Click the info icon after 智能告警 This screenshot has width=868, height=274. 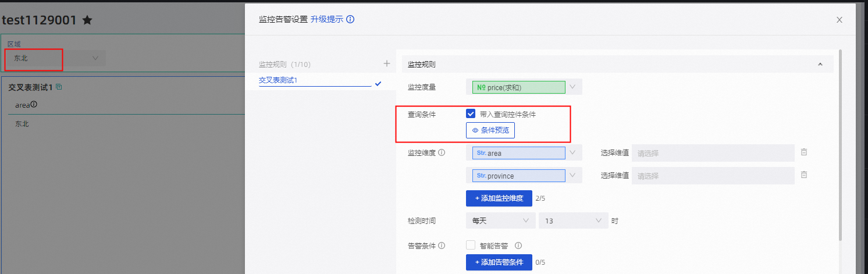[x=518, y=245]
